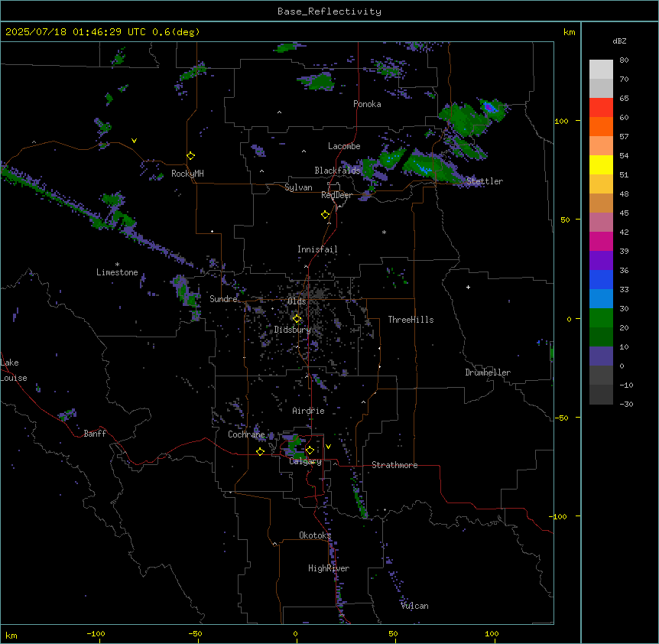Click the yellow diamond marker above the Calgary label
Viewport: 659px width, 644px height.
pyautogui.click(x=310, y=450)
